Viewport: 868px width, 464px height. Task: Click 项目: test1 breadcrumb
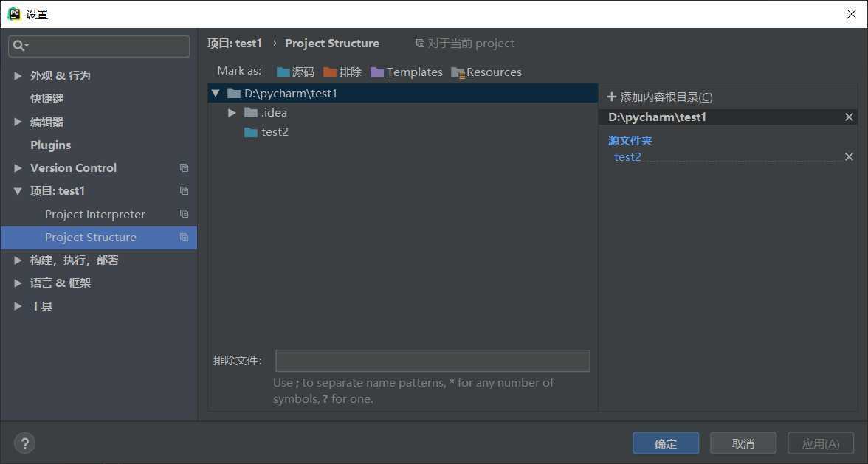pos(235,43)
